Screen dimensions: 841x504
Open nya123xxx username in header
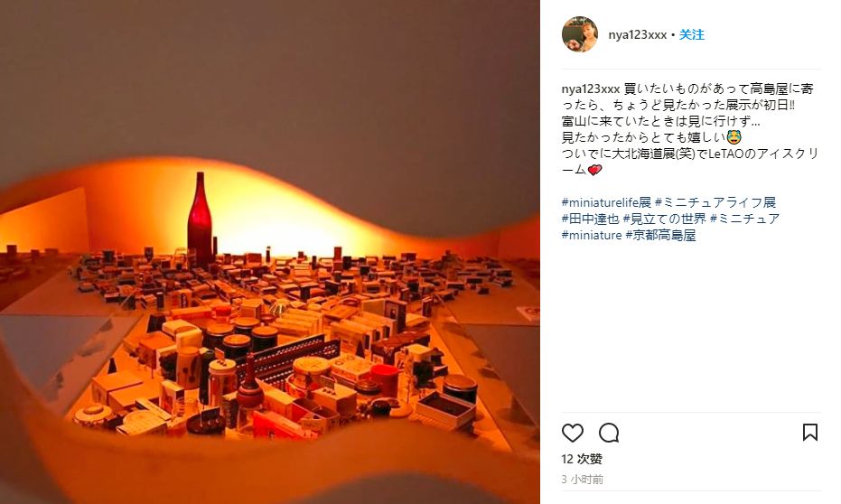[637, 35]
